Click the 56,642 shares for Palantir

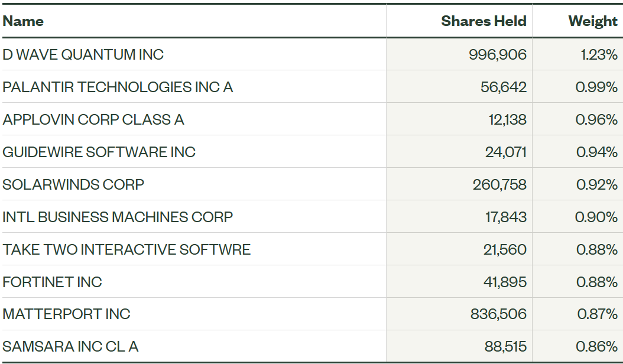(504, 87)
